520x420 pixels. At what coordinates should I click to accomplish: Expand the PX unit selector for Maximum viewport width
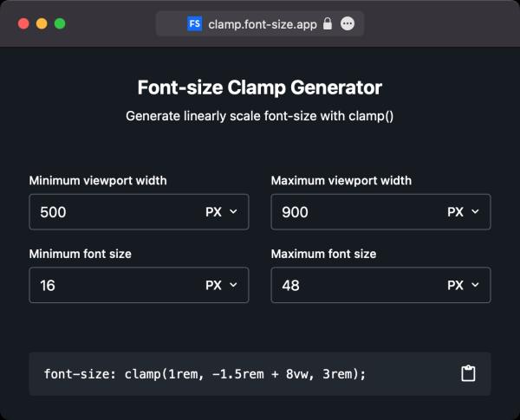click(x=463, y=212)
